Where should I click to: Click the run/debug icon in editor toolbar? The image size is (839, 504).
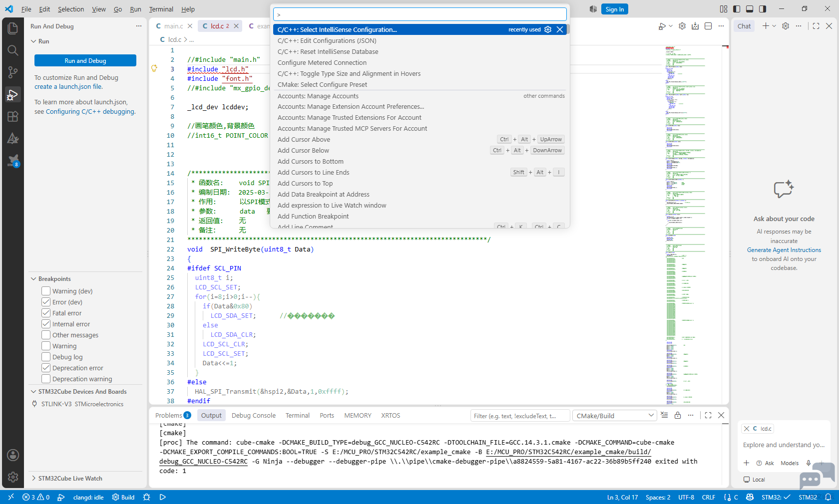point(662,26)
